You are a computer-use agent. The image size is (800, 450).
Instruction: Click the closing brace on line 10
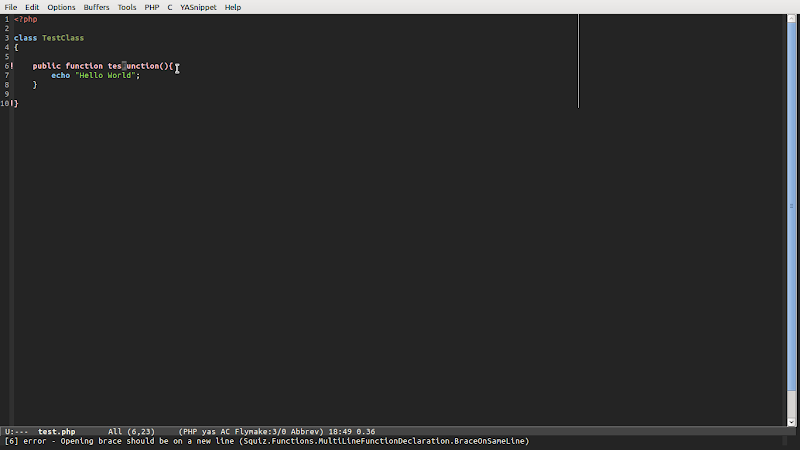(16, 103)
